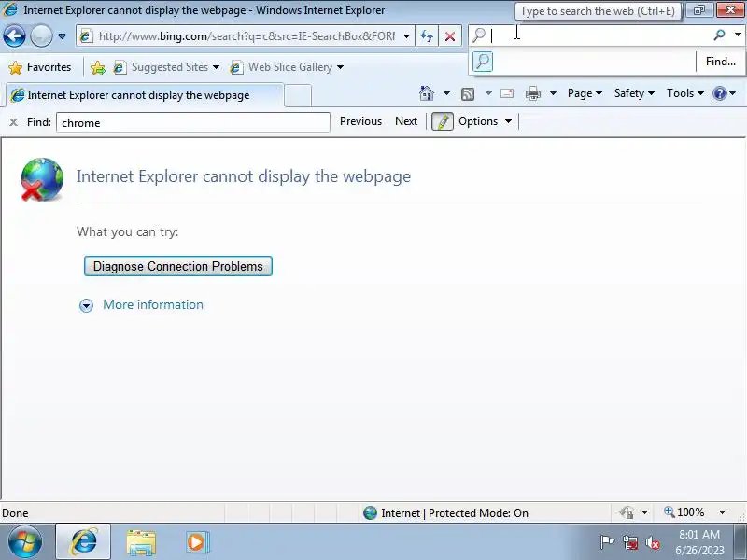Open the Help question mark menu
Viewport: 747px width, 560px height.
point(725,93)
